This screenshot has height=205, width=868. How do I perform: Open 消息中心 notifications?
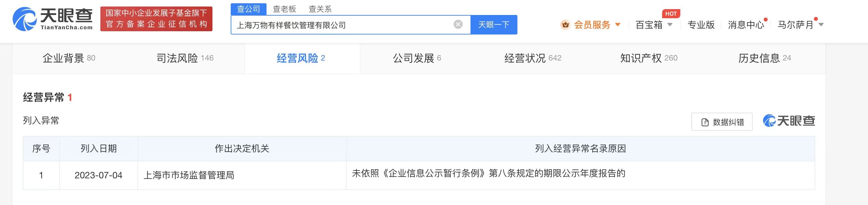(746, 25)
